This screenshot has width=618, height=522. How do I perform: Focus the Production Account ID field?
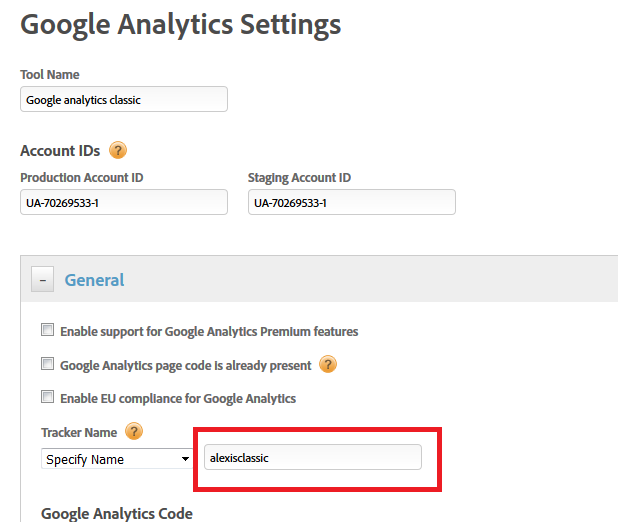[124, 202]
